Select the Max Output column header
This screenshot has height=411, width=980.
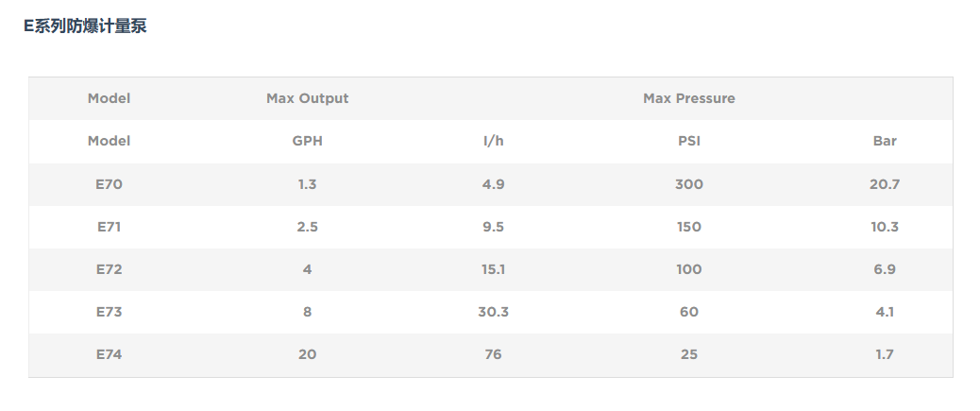pyautogui.click(x=308, y=98)
